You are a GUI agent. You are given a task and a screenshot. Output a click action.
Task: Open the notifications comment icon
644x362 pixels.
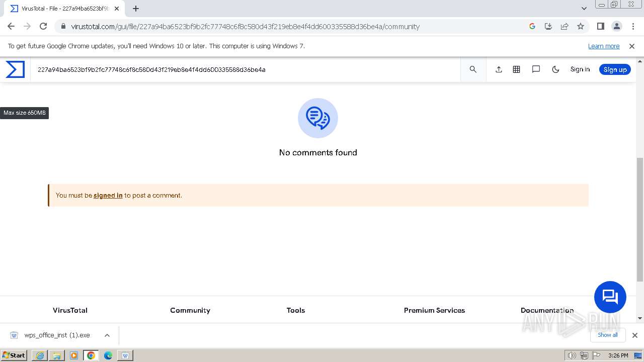(x=536, y=69)
